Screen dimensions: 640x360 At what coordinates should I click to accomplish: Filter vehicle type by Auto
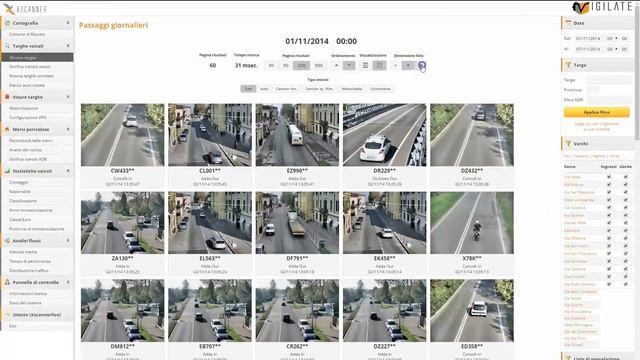[x=264, y=89]
